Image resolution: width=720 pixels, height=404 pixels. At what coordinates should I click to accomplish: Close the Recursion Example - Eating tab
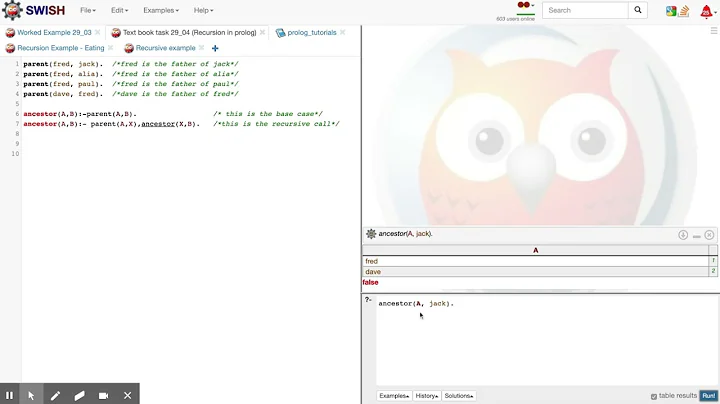click(x=110, y=48)
